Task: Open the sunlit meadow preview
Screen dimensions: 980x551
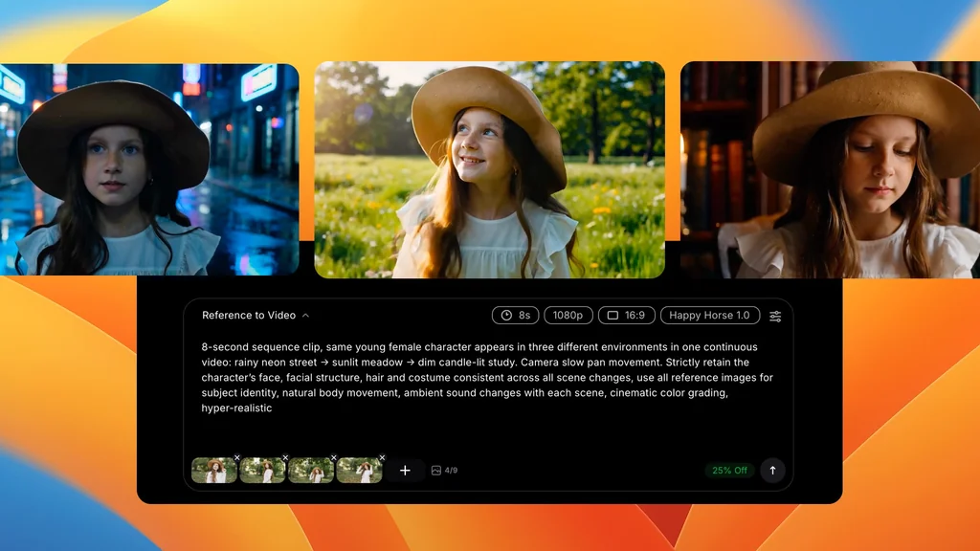Action: tap(489, 169)
